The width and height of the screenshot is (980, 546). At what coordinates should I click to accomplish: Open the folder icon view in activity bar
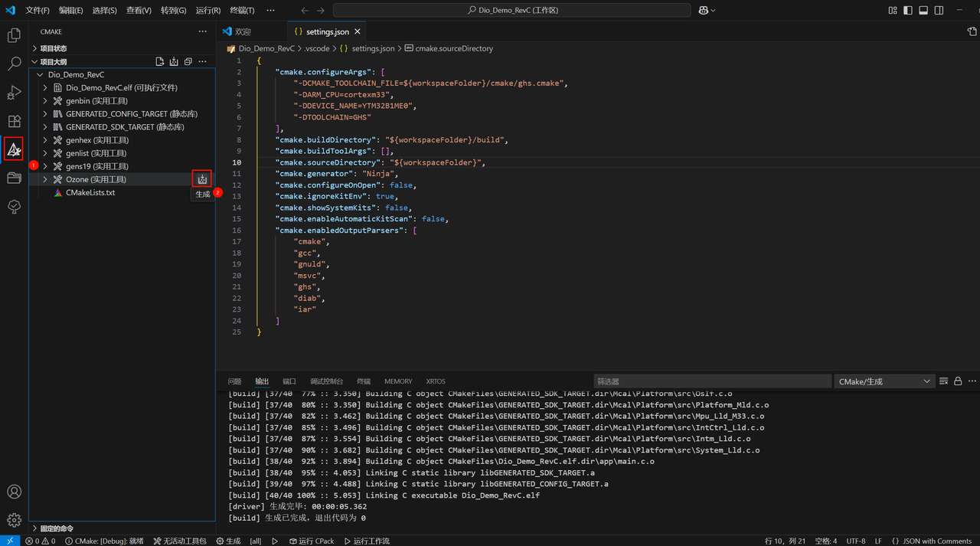click(x=14, y=178)
